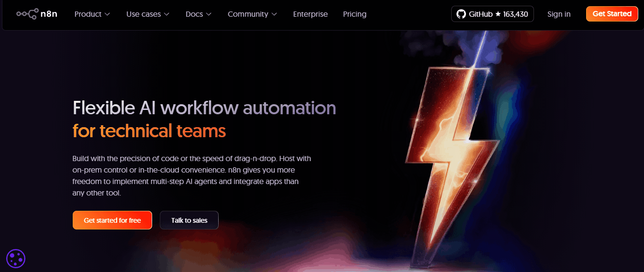Click the n8n logo
The image size is (644, 272).
(37, 14)
